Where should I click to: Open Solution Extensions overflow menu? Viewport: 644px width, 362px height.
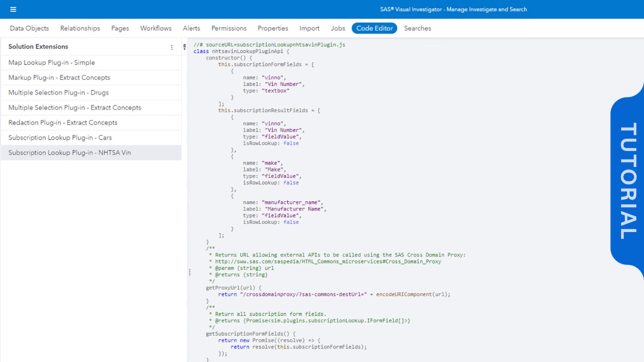point(172,47)
